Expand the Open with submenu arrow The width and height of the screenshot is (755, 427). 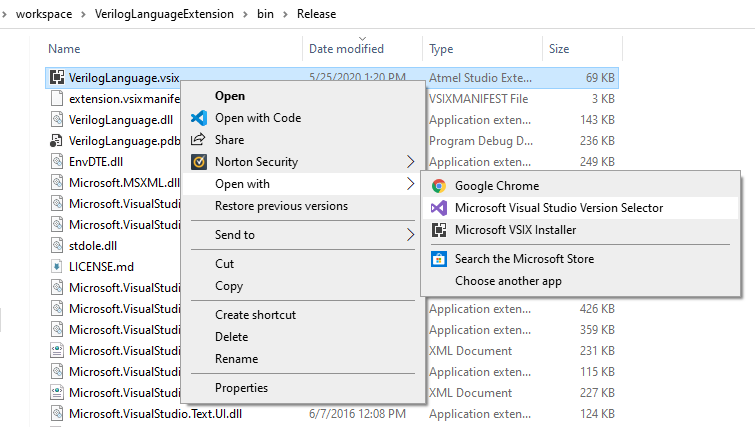pyautogui.click(x=410, y=184)
